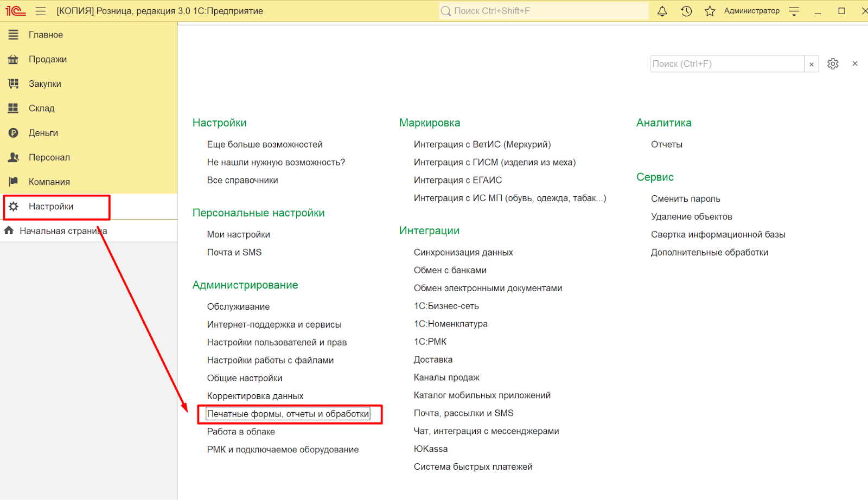Click the global search magnifier icon
868x500 pixels.
[x=446, y=11]
